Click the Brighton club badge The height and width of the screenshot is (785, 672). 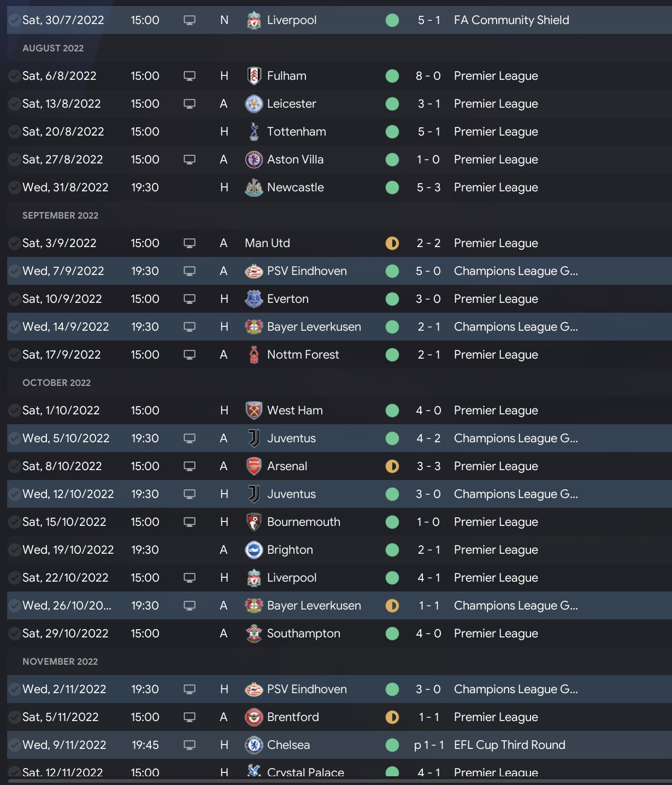pos(254,550)
